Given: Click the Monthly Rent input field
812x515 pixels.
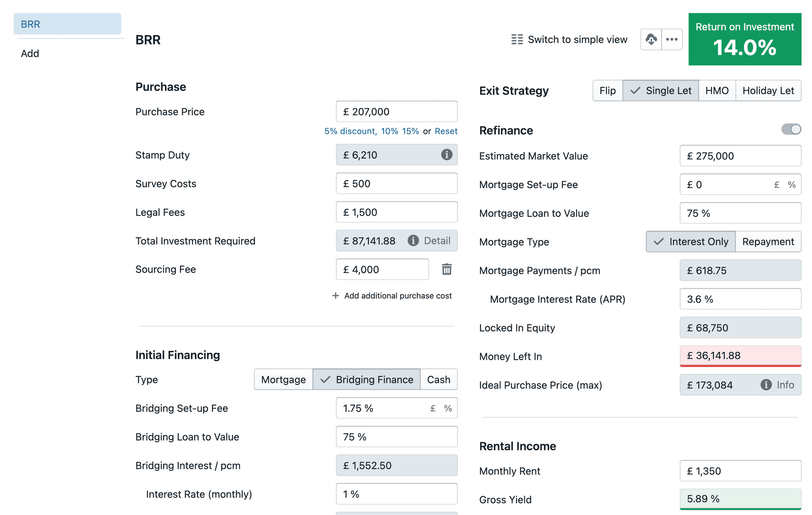Looking at the screenshot, I should coord(740,471).
